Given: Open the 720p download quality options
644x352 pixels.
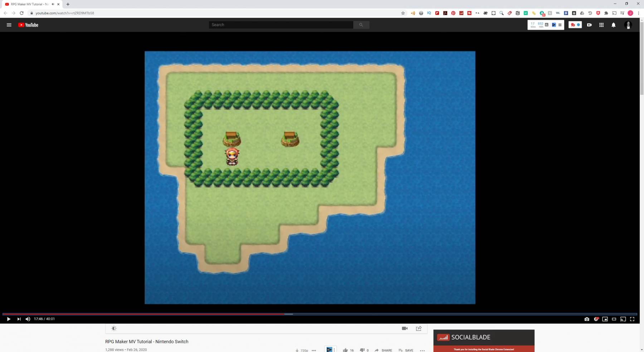Looking at the screenshot, I should [304, 350].
